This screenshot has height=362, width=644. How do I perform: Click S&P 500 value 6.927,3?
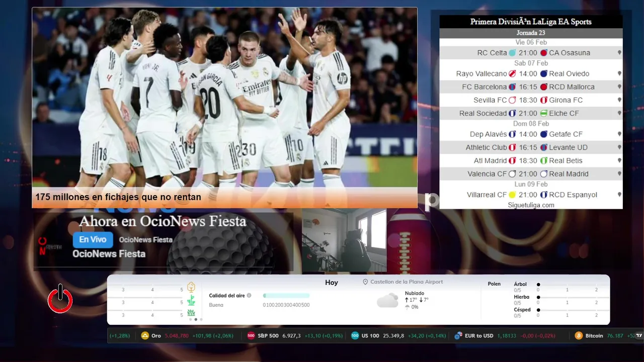tap(292, 336)
